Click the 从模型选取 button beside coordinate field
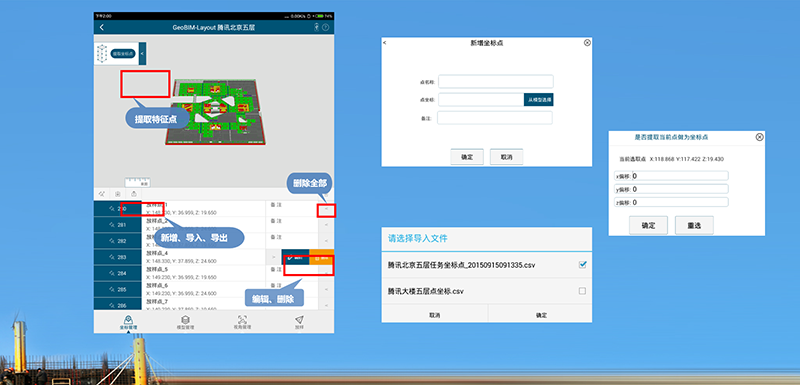Image resolution: width=800 pixels, height=385 pixels. 539,99
